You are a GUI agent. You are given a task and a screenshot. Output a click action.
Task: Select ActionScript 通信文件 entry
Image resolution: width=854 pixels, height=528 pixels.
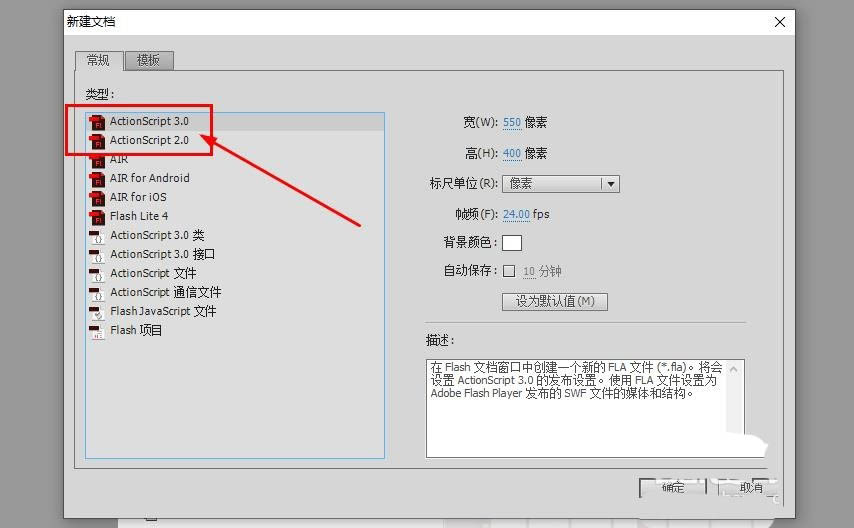point(235,293)
